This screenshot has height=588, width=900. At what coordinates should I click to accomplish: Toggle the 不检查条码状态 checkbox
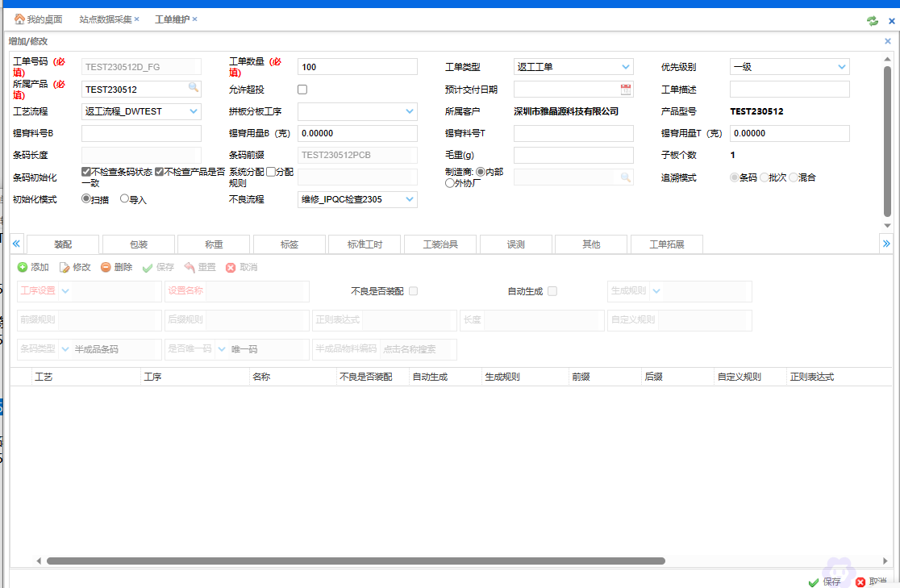[x=86, y=172]
